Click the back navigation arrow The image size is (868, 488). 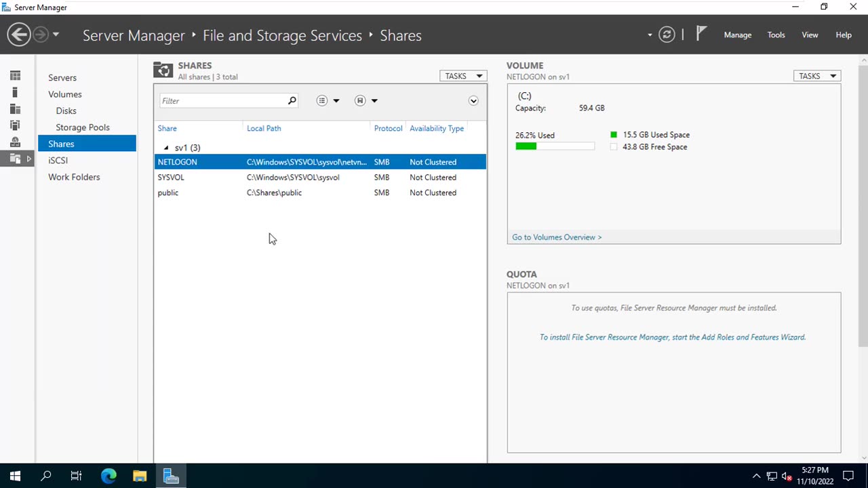point(19,35)
